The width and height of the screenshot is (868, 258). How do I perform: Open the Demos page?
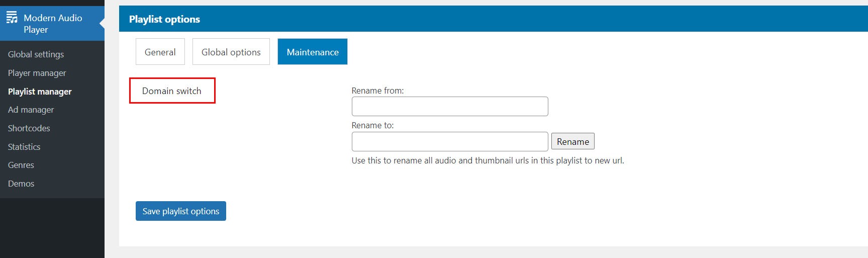pos(21,184)
